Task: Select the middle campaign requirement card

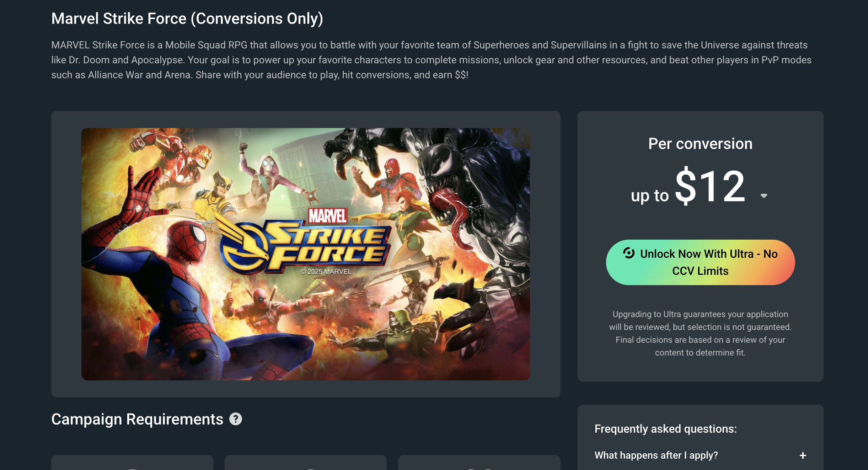Action: click(x=305, y=463)
